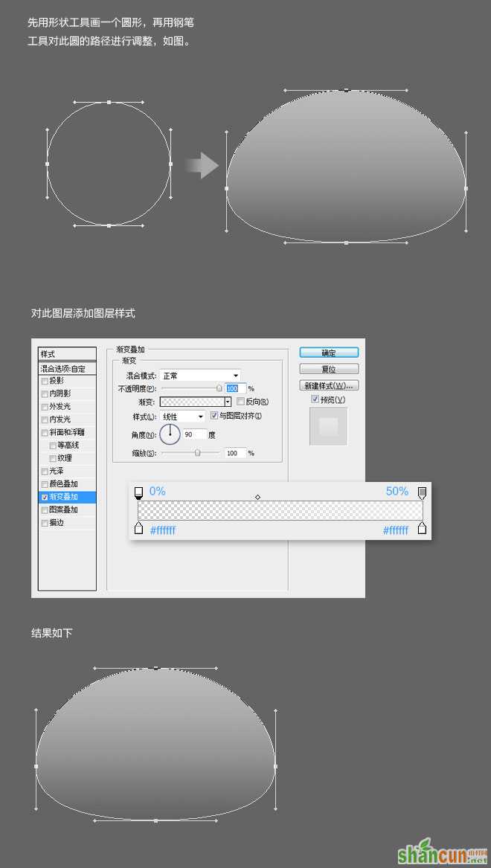Click the 对此图层添加图层样式 heading text
491x868 pixels.
[x=83, y=313]
